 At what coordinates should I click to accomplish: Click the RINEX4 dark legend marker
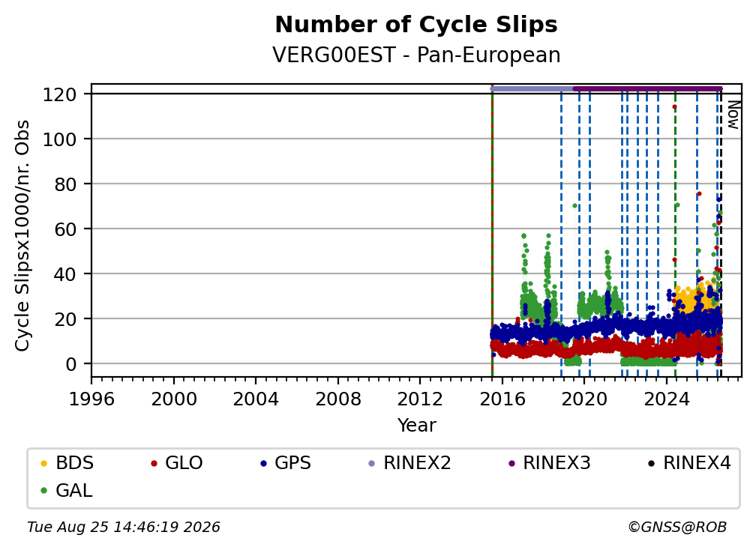tap(651, 463)
